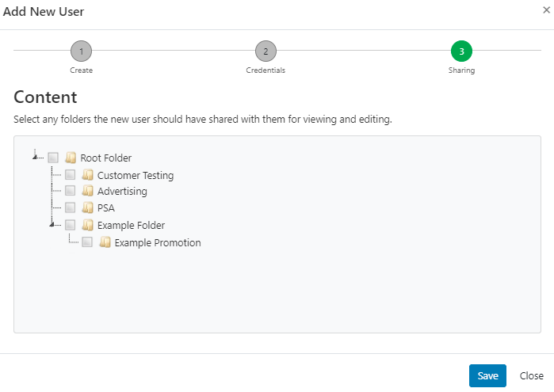554x392 pixels.
Task: Click the Advertising folder icon
Action: coord(87,191)
